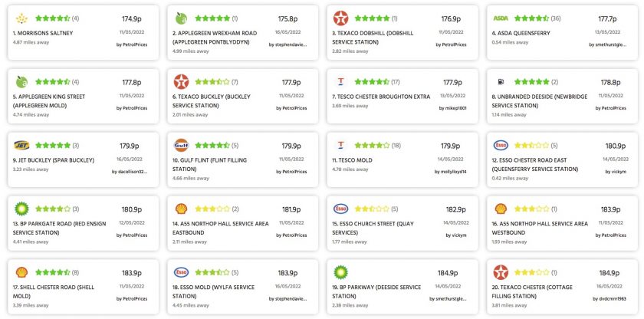Open BP Parkway Deeside Service Station listing

[376, 291]
